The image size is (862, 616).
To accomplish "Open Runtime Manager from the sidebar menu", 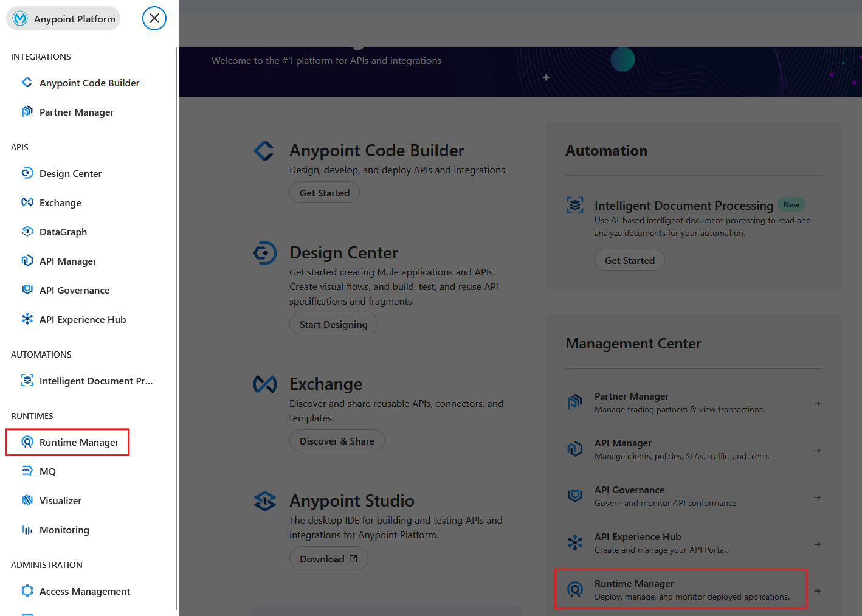I will pyautogui.click(x=78, y=442).
